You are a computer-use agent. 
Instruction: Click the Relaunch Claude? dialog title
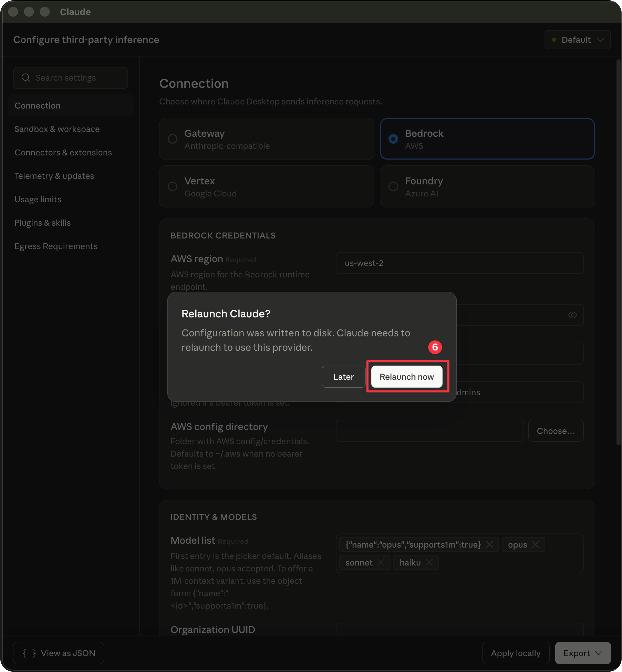pyautogui.click(x=226, y=314)
